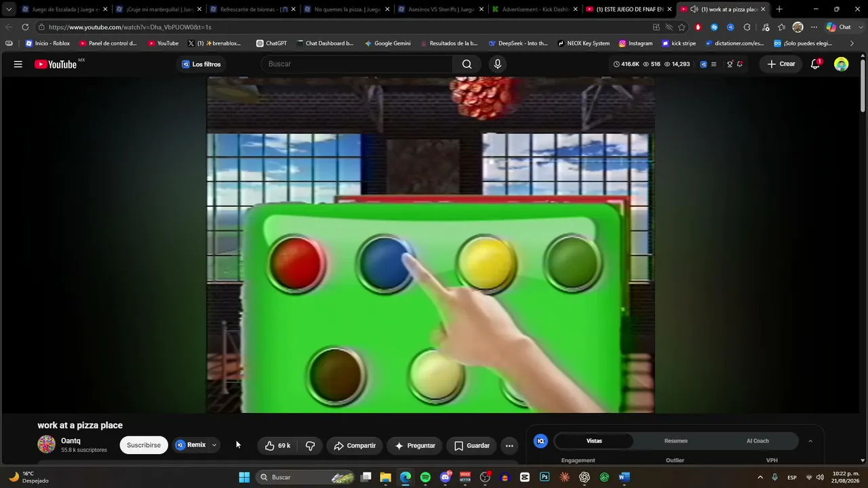The height and width of the screenshot is (488, 868).
Task: Open the Google Gemini bookmark
Action: point(388,43)
